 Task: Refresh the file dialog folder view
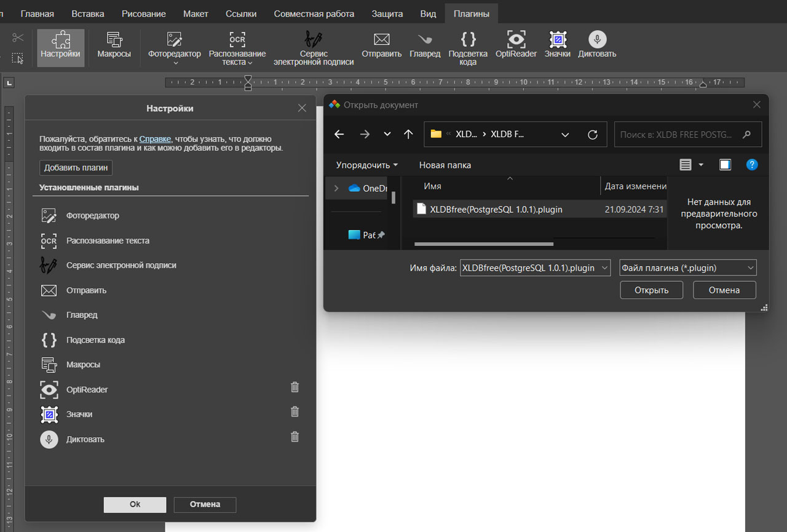click(x=593, y=134)
